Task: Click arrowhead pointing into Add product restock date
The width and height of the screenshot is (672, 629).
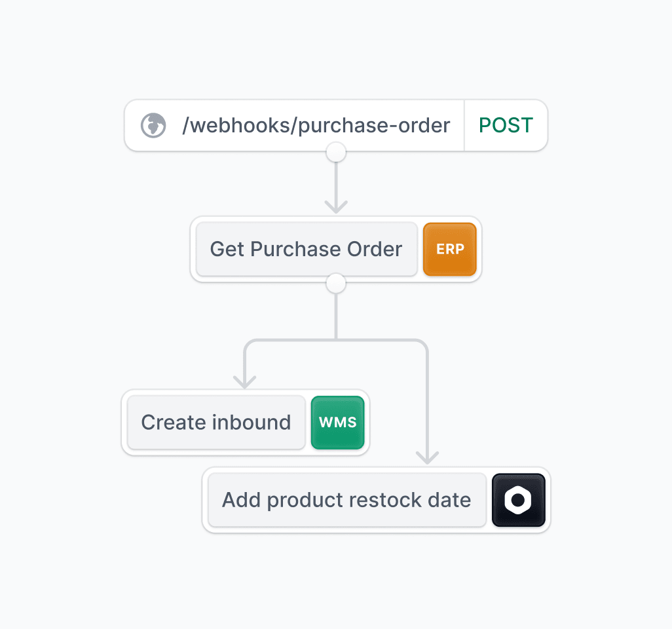Action: [x=427, y=457]
